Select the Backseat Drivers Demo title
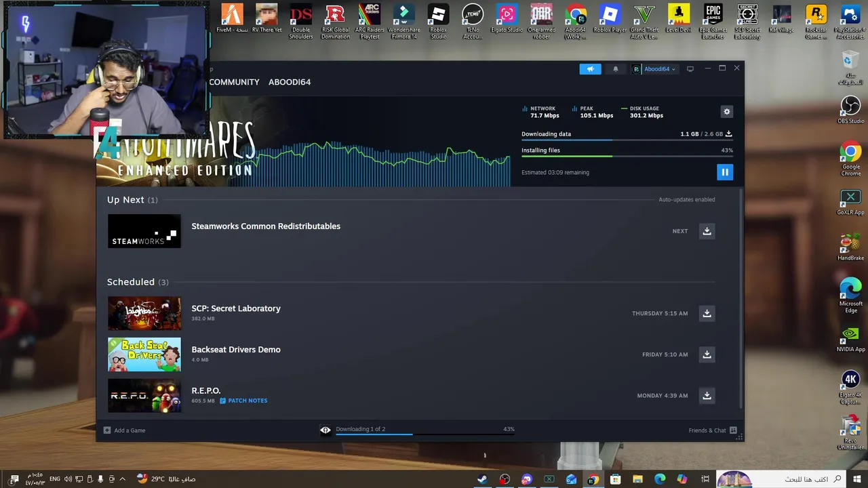Image resolution: width=868 pixels, height=488 pixels. (x=236, y=350)
